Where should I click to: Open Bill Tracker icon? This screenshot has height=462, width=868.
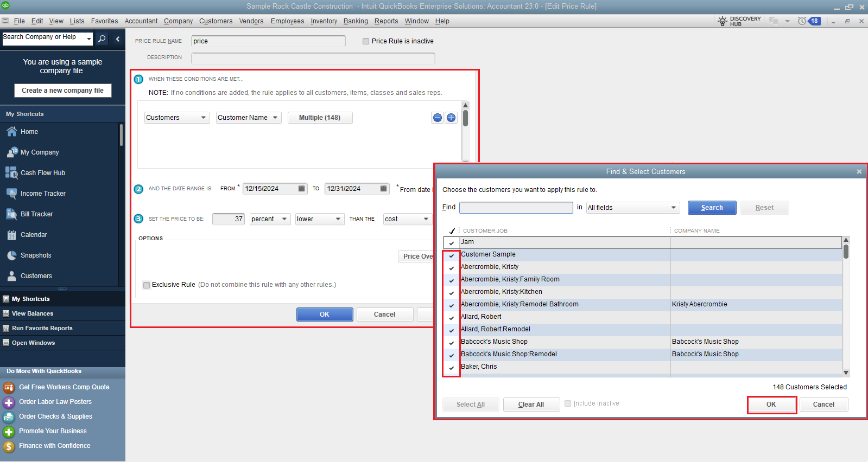tap(11, 214)
